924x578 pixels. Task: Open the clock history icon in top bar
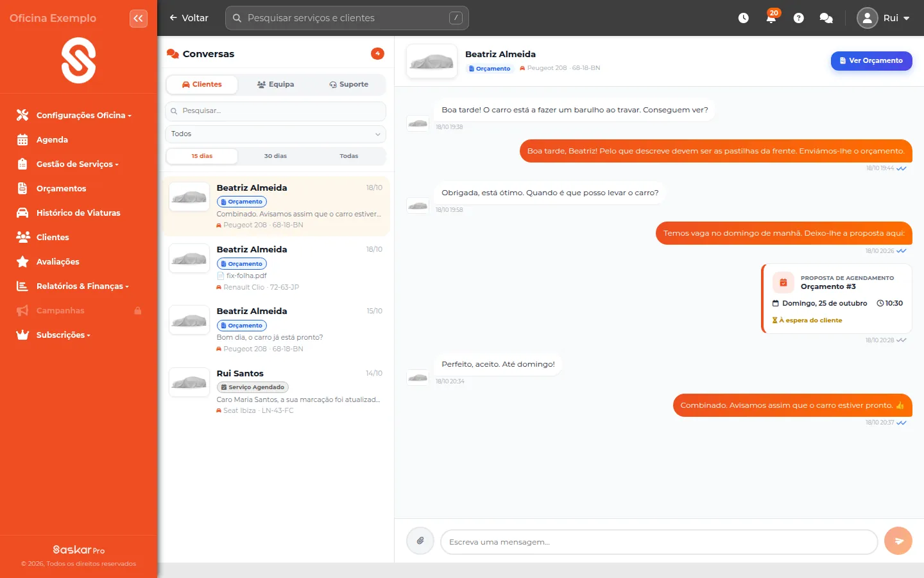click(743, 18)
